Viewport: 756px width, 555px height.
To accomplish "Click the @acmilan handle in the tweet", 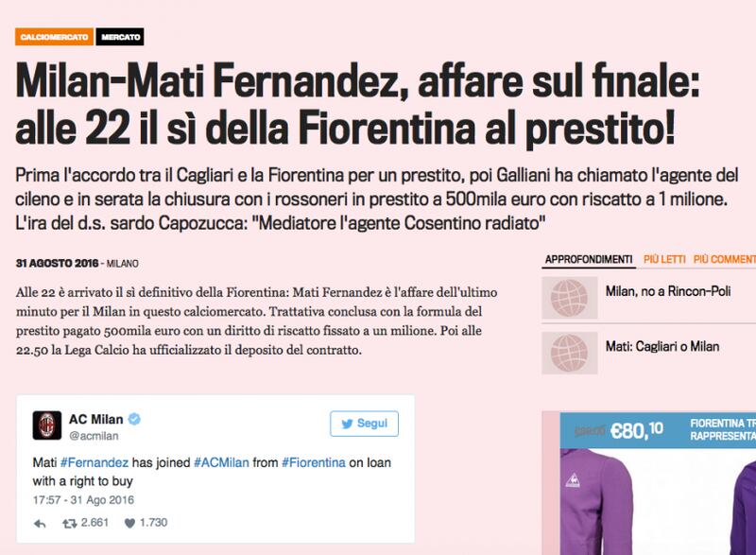I will pos(94,436).
